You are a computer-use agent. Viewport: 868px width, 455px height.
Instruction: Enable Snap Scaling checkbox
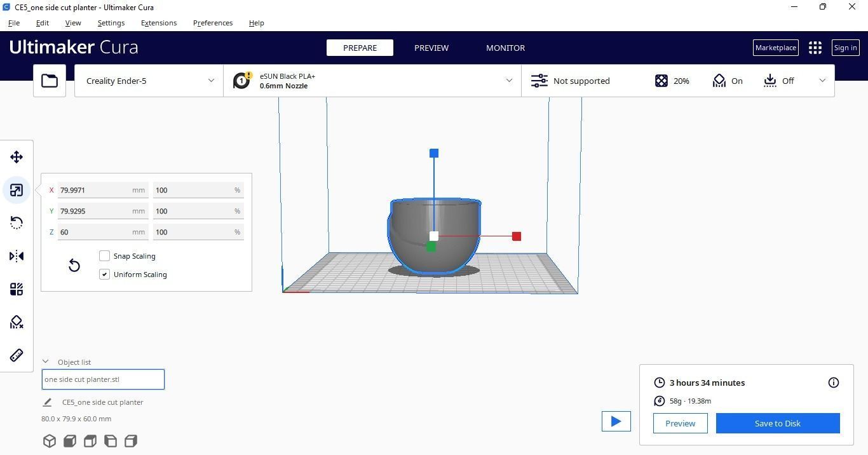click(105, 256)
